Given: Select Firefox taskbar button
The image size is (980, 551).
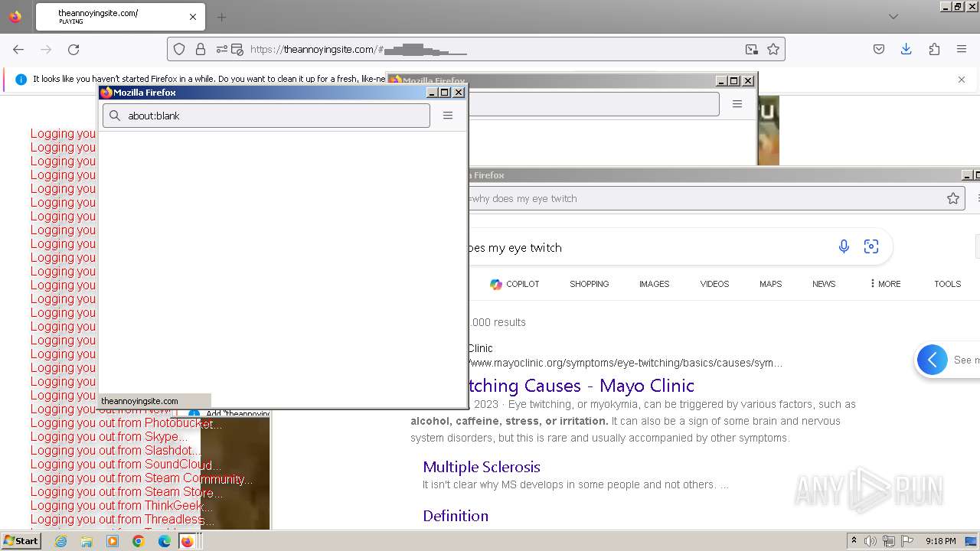Looking at the screenshot, I should click(189, 541).
